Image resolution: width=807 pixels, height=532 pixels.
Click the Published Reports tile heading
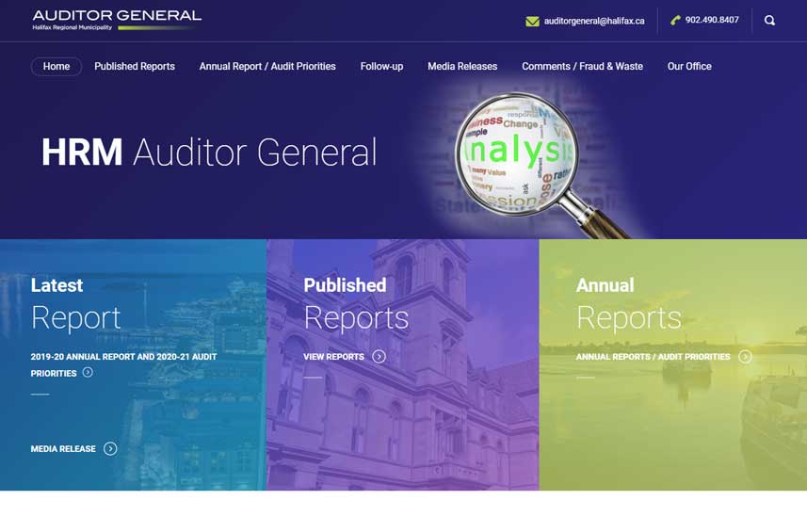tap(356, 304)
